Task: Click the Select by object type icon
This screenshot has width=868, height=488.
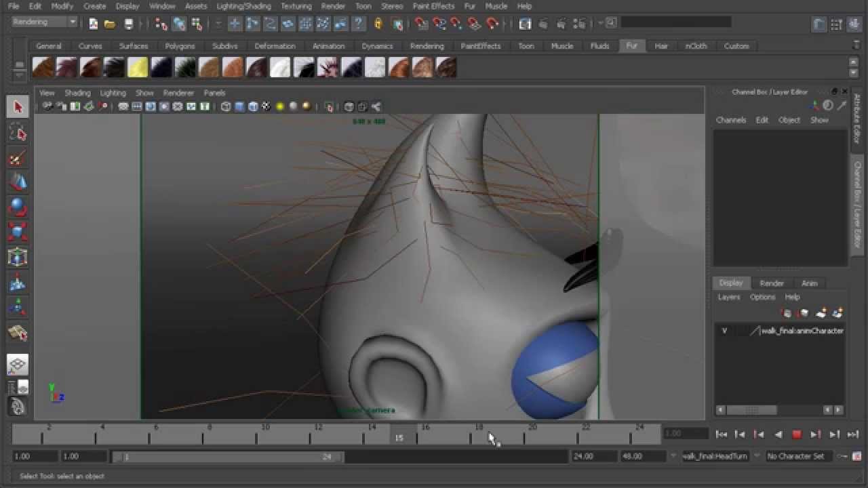Action: click(179, 24)
